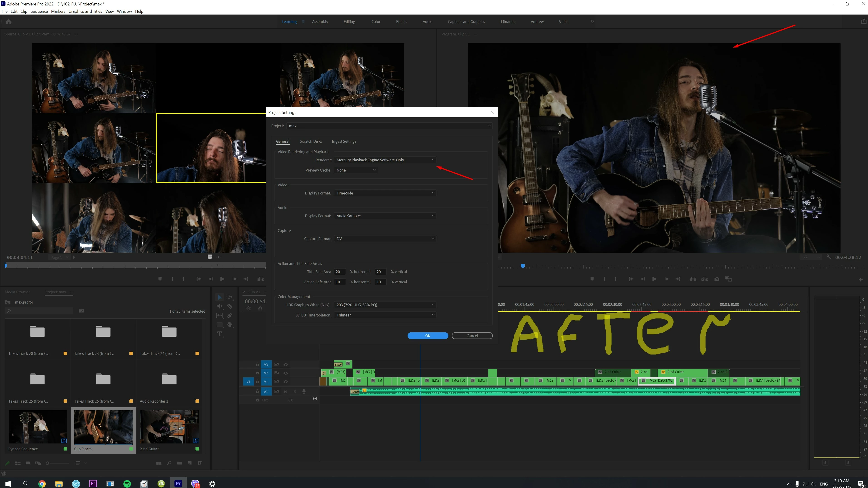Mute the A1 audio track
The image size is (868, 488).
click(285, 391)
